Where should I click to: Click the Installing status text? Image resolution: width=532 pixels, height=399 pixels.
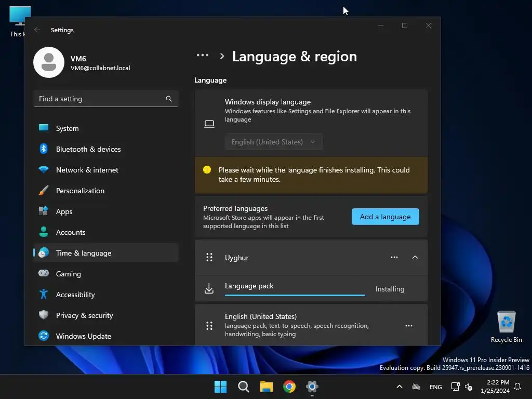(x=390, y=289)
